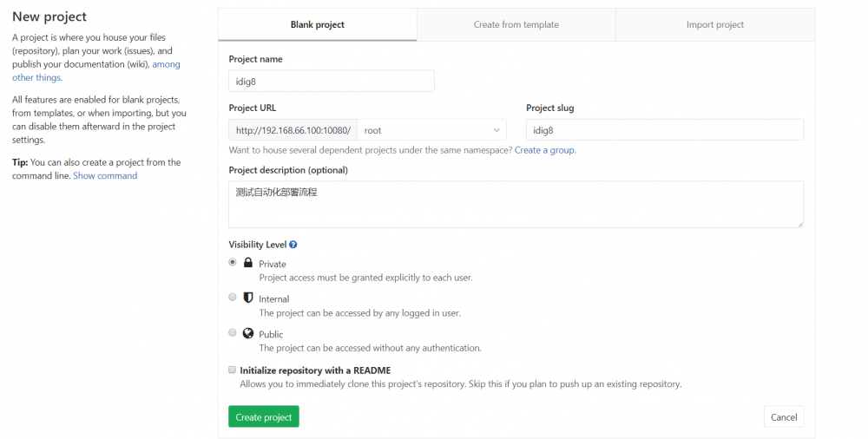Viewport: 868px width, 439px height.
Task: Select the Blank project tab
Action: [317, 24]
